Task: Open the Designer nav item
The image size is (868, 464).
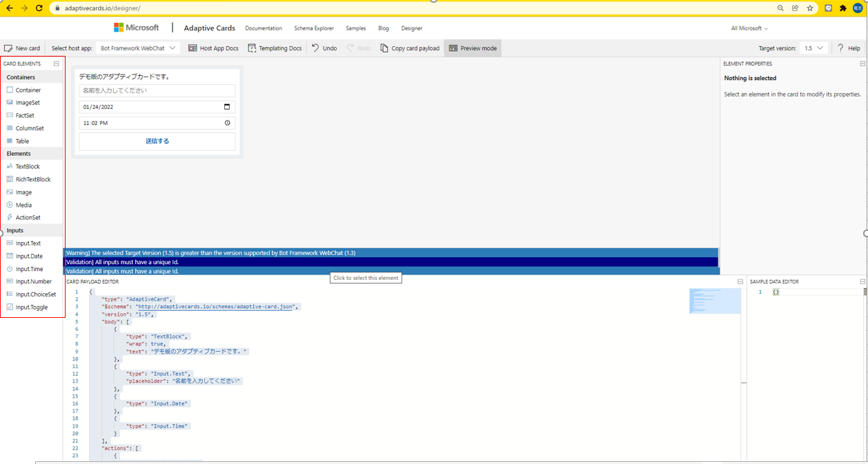Action: (x=412, y=28)
